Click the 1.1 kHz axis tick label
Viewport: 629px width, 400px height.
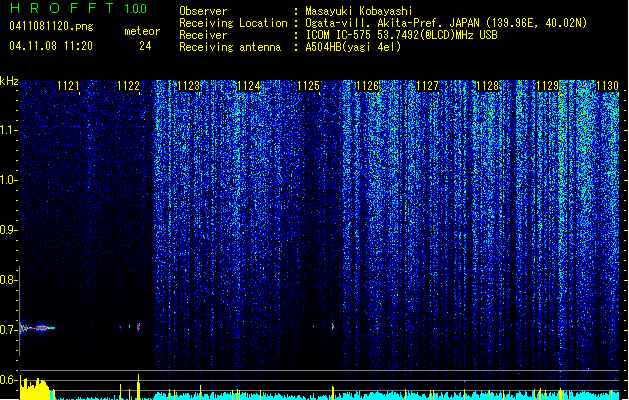pyautogui.click(x=8, y=130)
